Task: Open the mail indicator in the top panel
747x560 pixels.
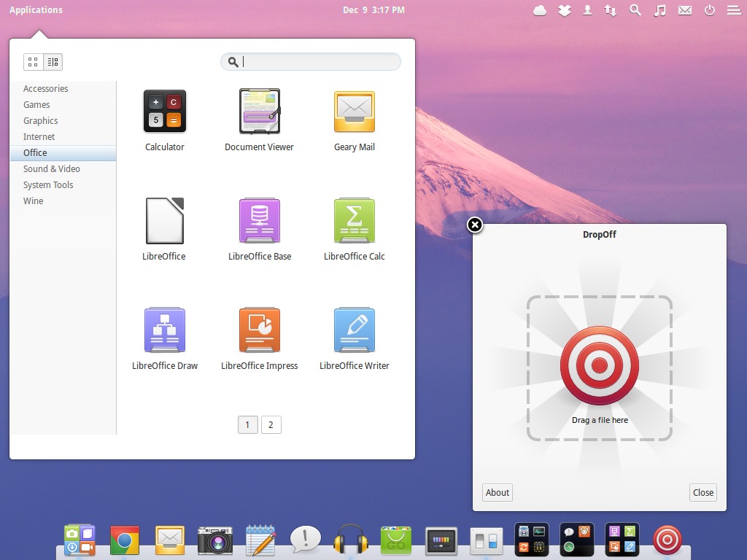Action: pyautogui.click(x=684, y=10)
